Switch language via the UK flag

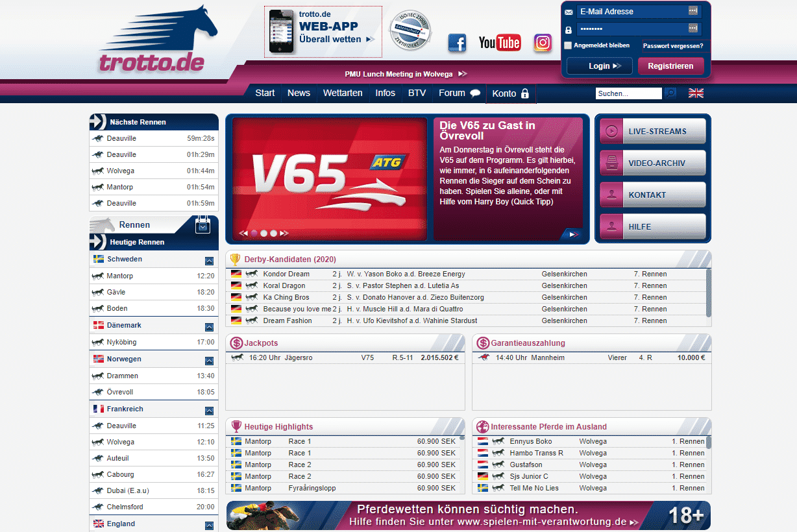pos(696,93)
